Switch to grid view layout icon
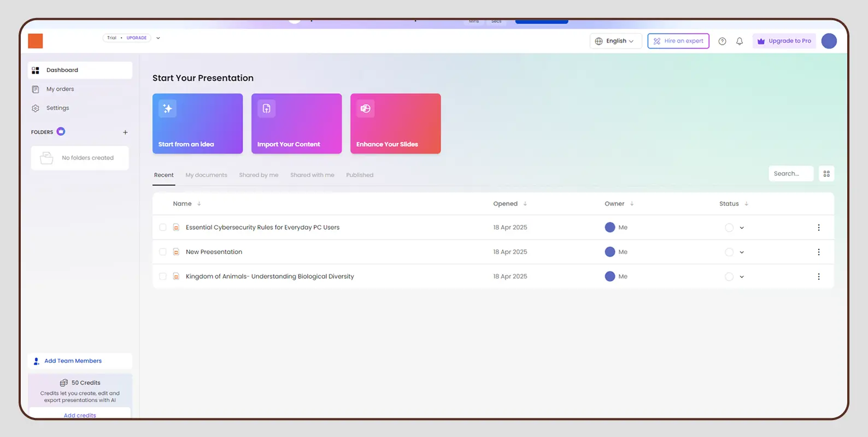The image size is (868, 437). 826,174
